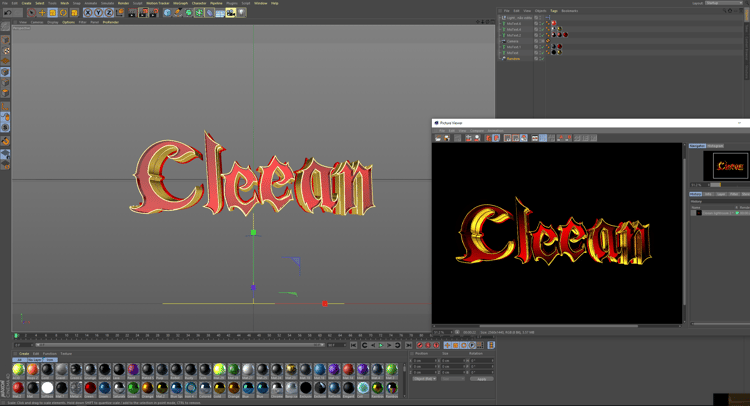
Task: Click the green Play forward button
Action: tap(381, 345)
